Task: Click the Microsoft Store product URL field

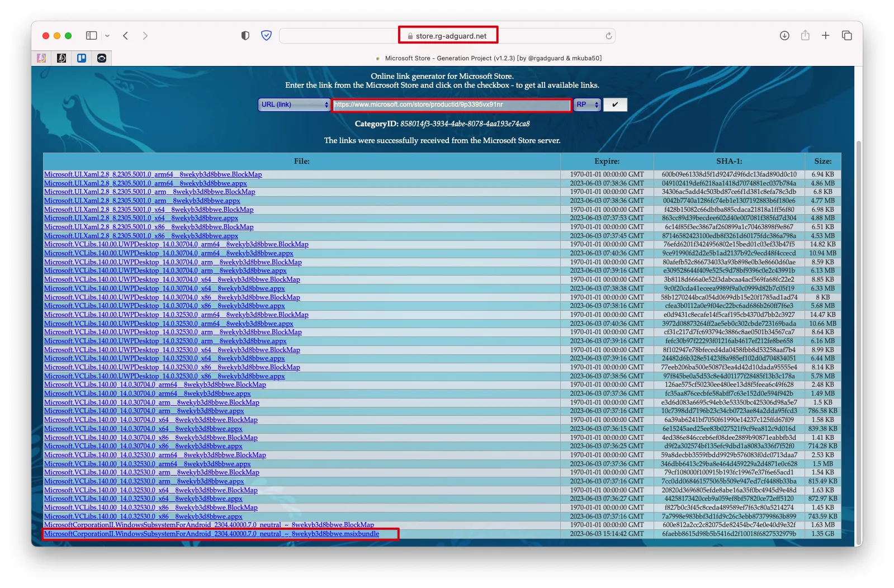Action: (x=452, y=105)
